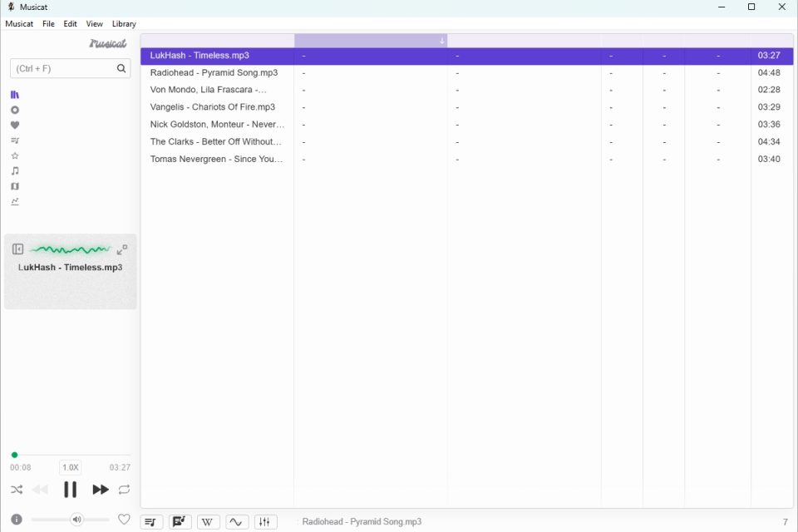Viewport: 798px width, 532px height.
Task: Open the map-shaped icon in the sidebar
Action: (15, 186)
